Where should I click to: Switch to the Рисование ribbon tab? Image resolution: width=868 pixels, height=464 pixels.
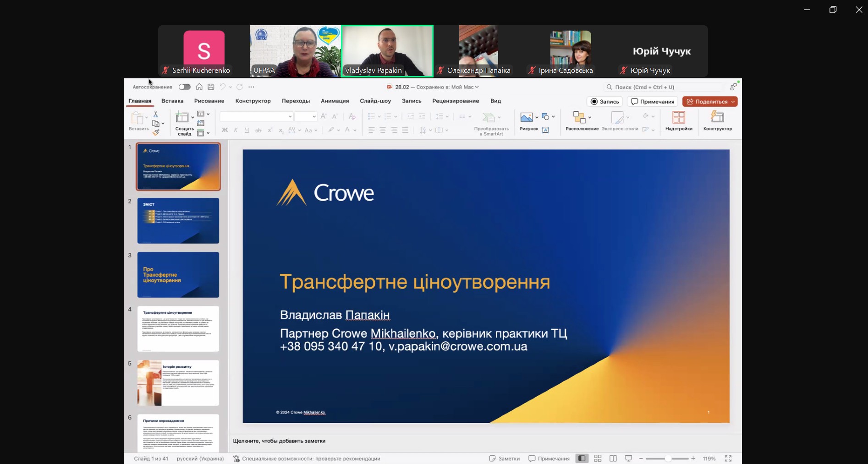tap(209, 101)
